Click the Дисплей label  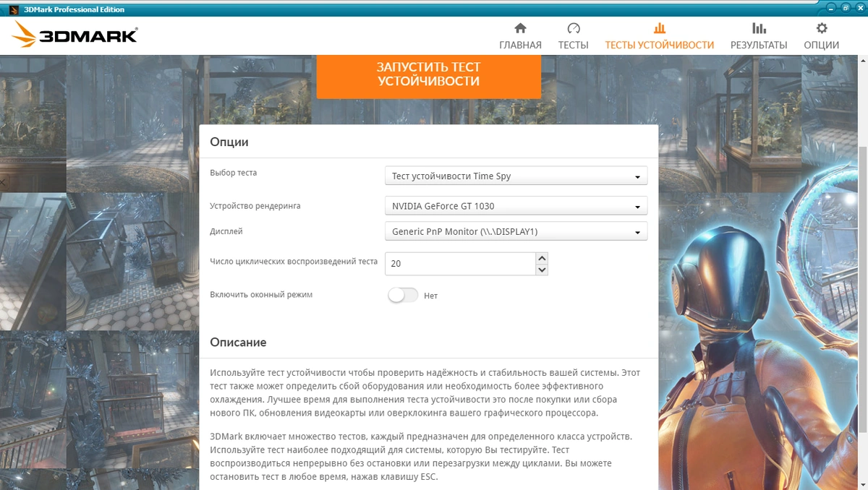click(226, 232)
